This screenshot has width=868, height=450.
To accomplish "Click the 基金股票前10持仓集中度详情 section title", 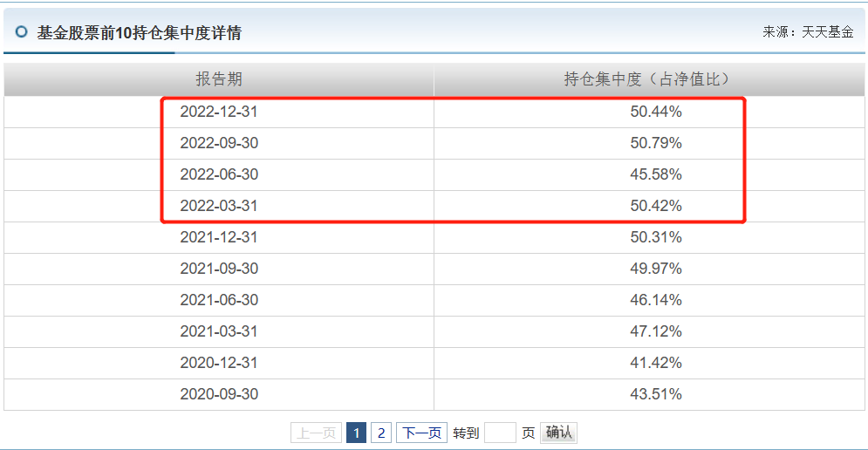I will [139, 33].
